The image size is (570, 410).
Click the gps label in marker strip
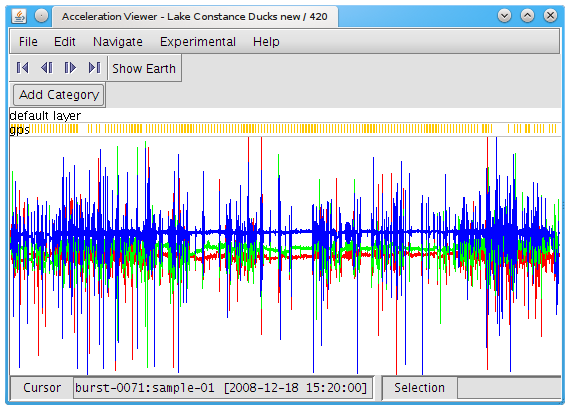pyautogui.click(x=19, y=130)
